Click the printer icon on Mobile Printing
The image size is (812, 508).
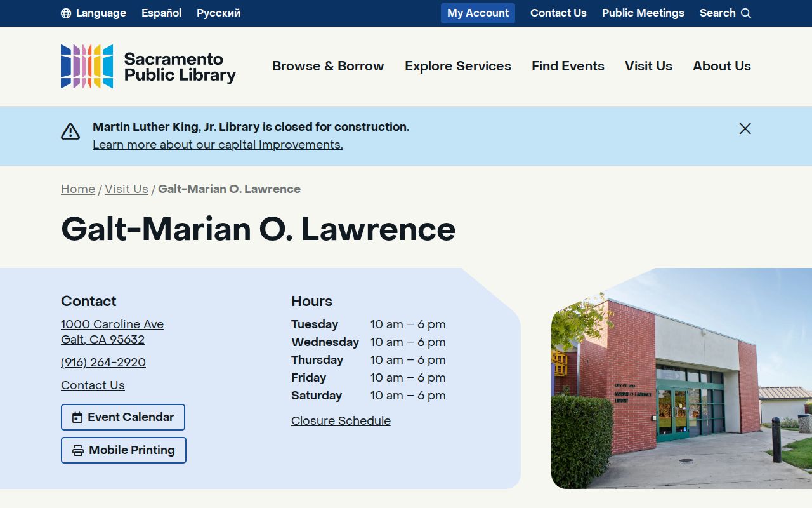coord(78,450)
